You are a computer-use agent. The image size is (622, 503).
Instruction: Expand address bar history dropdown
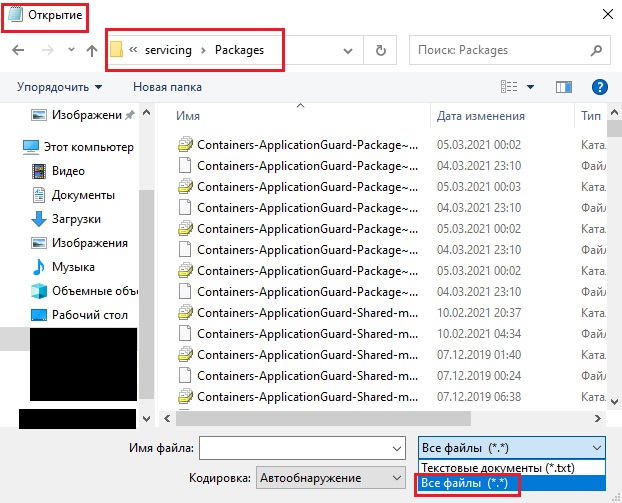click(x=348, y=51)
